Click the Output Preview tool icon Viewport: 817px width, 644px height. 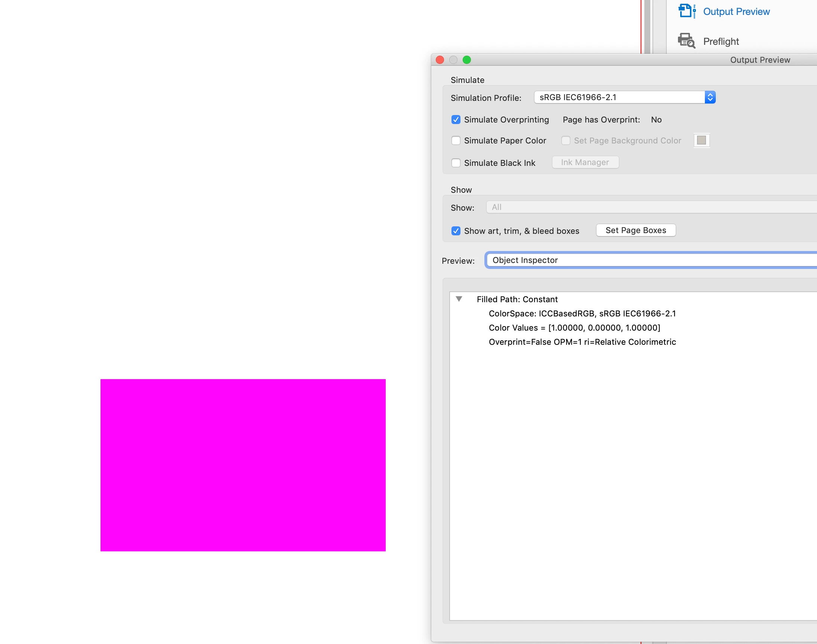point(687,11)
